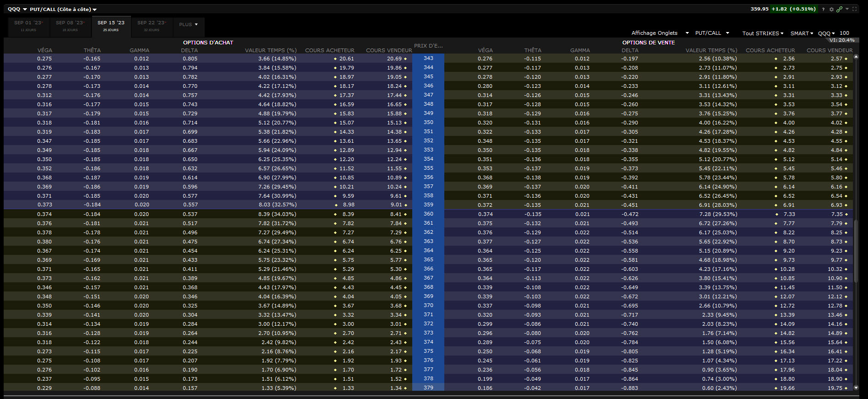868x399 pixels.
Task: Click put ask 7.35 at strike 360
Action: click(837, 214)
